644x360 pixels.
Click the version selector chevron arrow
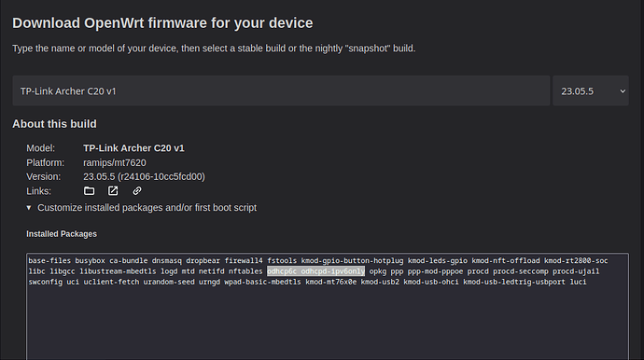pyautogui.click(x=623, y=91)
